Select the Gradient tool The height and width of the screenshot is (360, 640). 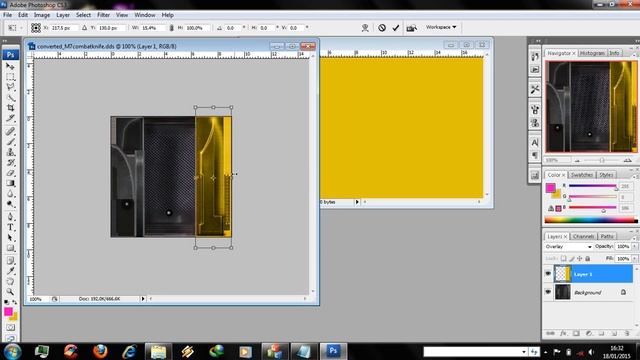click(11, 183)
